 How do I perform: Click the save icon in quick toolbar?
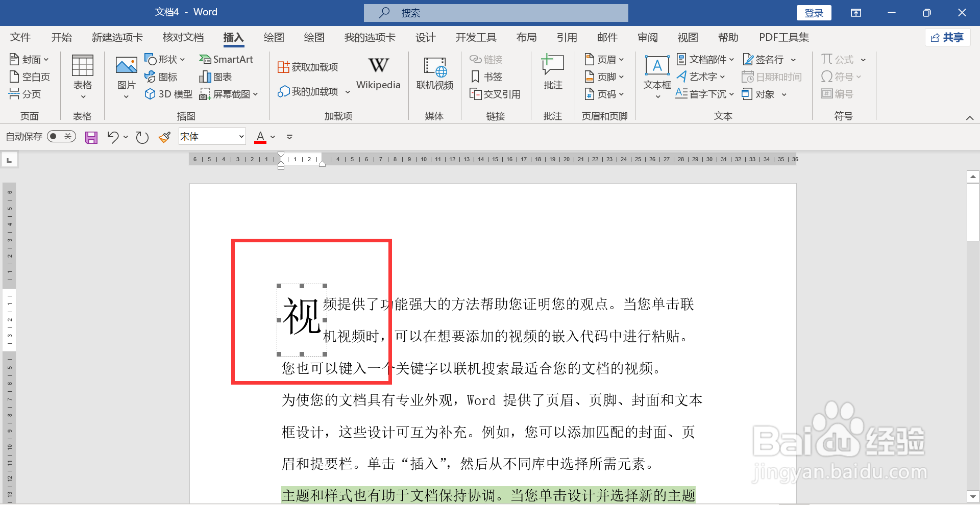click(x=91, y=137)
